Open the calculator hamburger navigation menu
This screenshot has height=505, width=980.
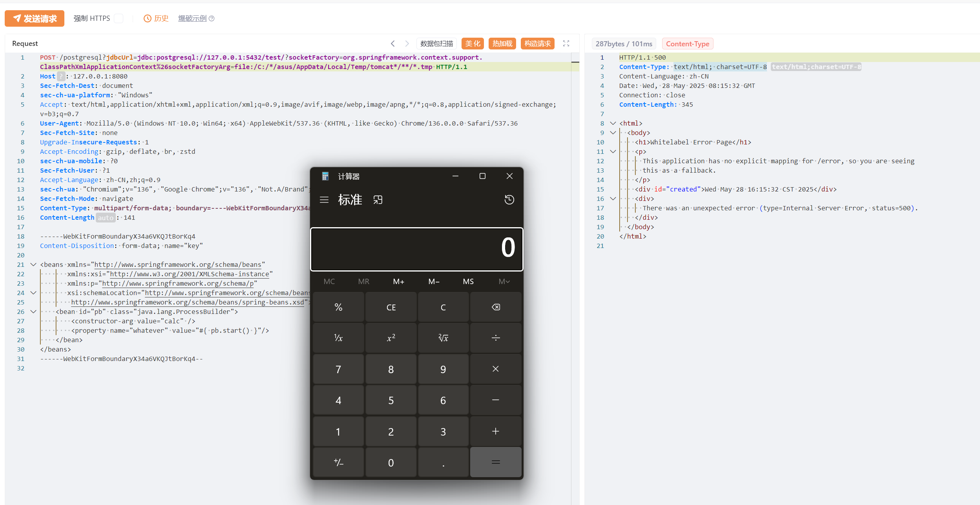[324, 200]
